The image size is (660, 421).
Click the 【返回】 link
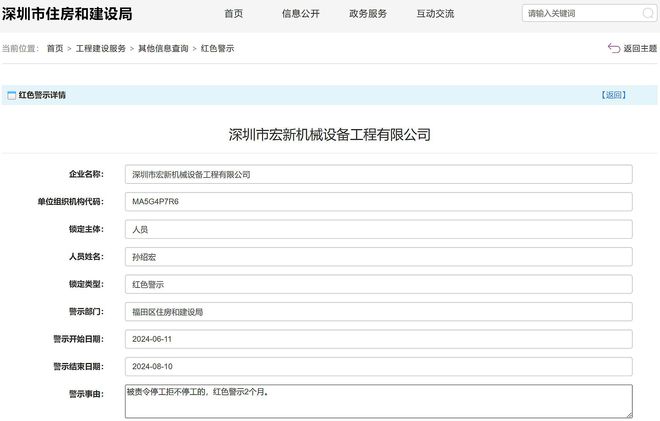tap(614, 95)
